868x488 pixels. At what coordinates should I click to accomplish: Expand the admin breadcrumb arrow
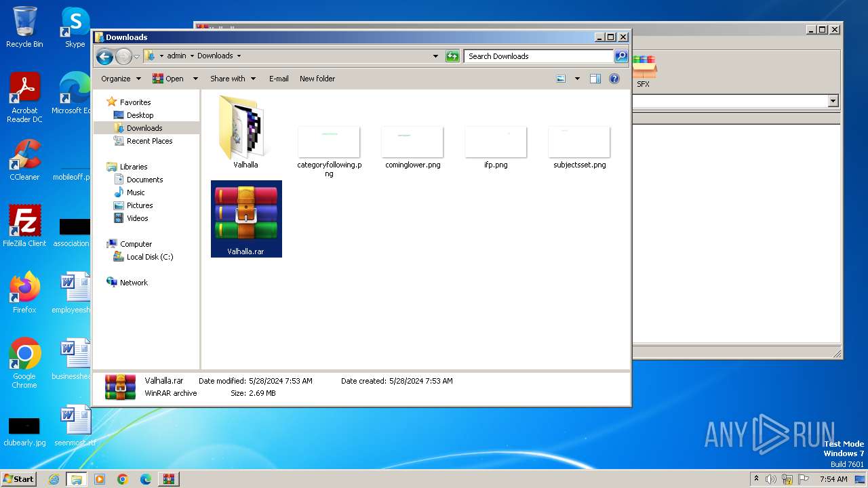click(x=191, y=56)
